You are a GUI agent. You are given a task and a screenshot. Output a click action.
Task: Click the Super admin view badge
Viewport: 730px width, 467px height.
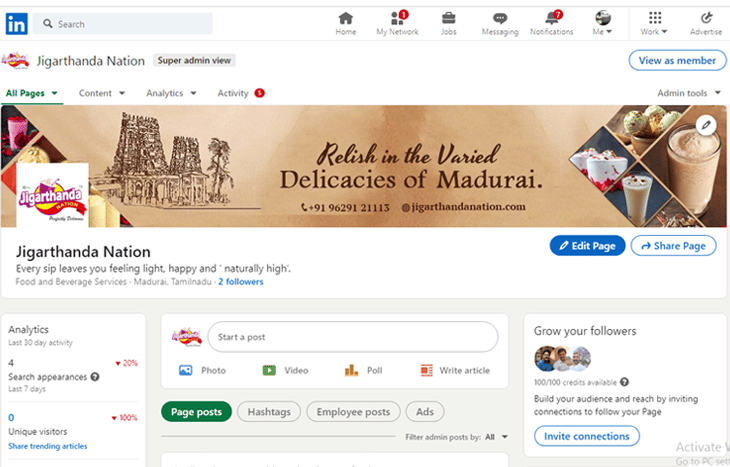[194, 61]
